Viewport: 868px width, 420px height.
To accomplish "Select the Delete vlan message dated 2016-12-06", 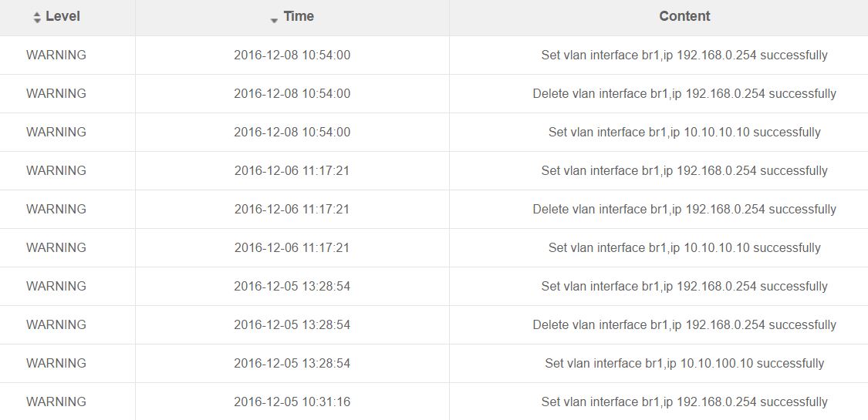I will tap(684, 210).
